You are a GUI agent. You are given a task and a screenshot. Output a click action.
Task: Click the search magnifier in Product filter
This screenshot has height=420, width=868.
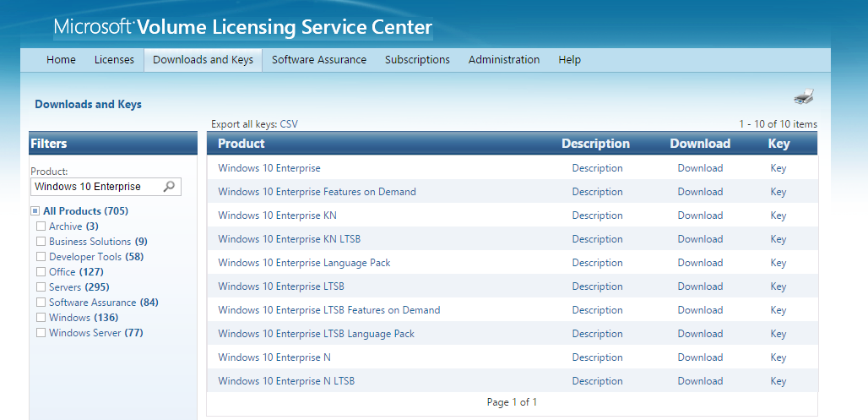point(170,186)
